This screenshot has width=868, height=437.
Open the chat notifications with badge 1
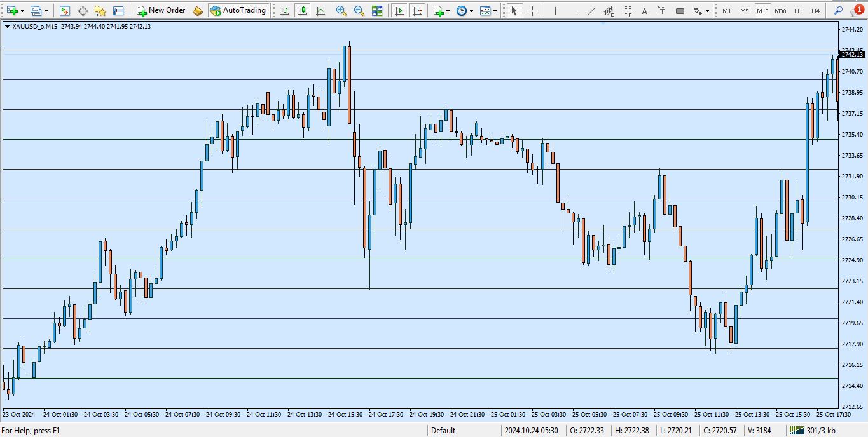tap(857, 11)
